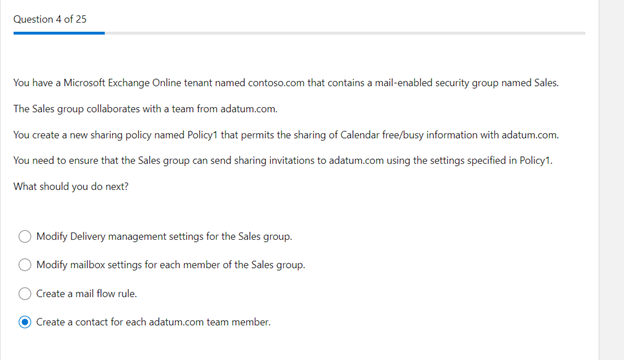624x360 pixels.
Task: Click the gray strip on the right edge
Action: pyautogui.click(x=611, y=180)
